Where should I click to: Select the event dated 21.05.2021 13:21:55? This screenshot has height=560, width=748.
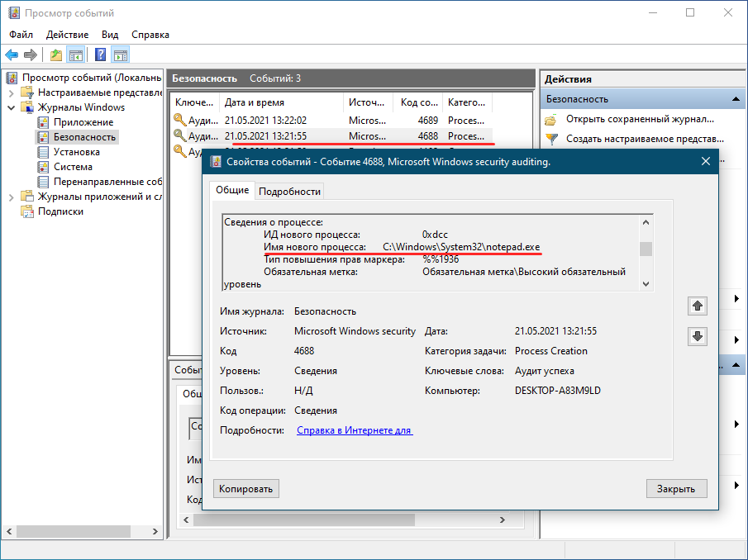point(332,136)
